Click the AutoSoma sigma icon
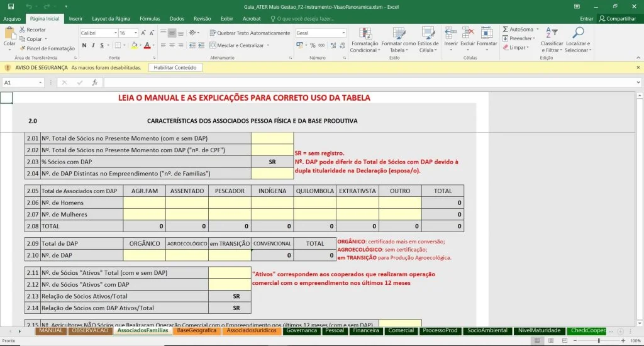This screenshot has width=644, height=346. [x=506, y=30]
